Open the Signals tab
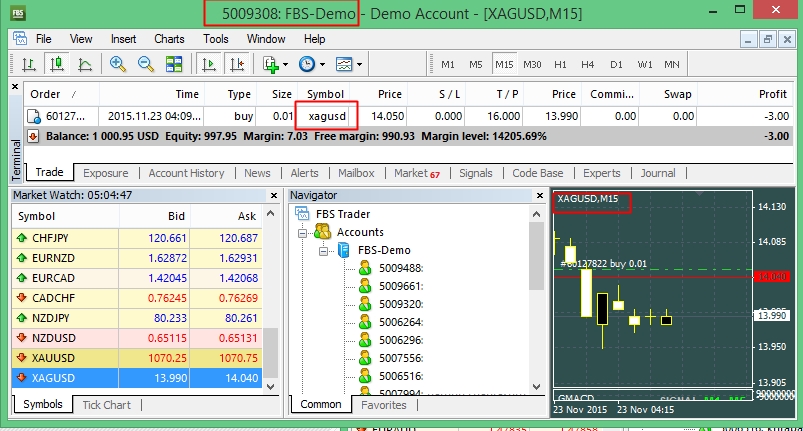Screen dimensions: 803x431 [x=476, y=173]
